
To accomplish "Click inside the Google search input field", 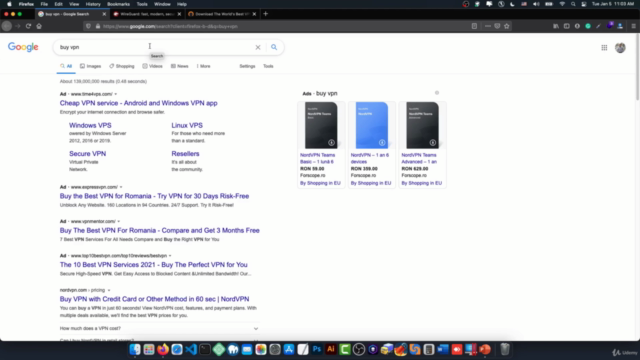I will [x=155, y=47].
